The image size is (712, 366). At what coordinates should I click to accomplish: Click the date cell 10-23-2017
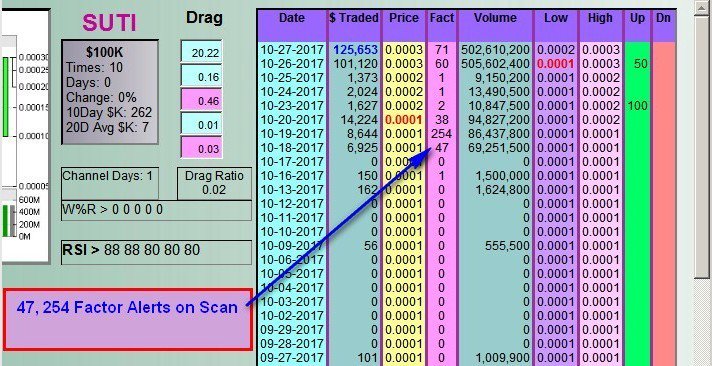tap(292, 106)
